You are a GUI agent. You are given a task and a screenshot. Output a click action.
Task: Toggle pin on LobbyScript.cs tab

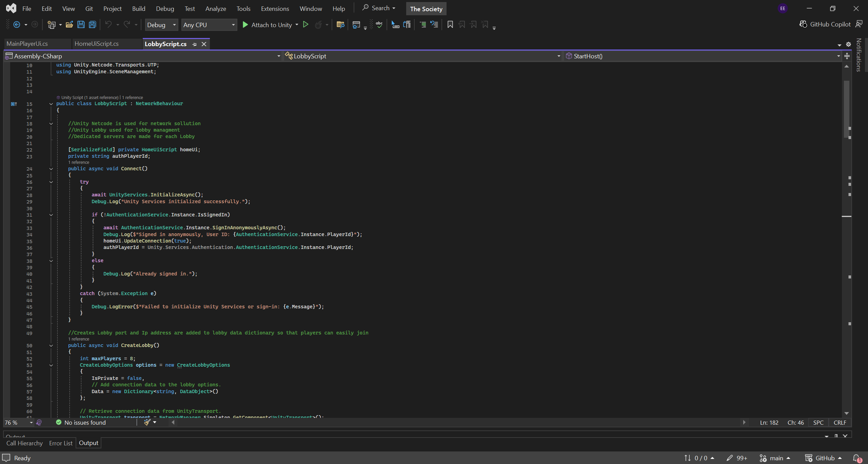tap(194, 44)
